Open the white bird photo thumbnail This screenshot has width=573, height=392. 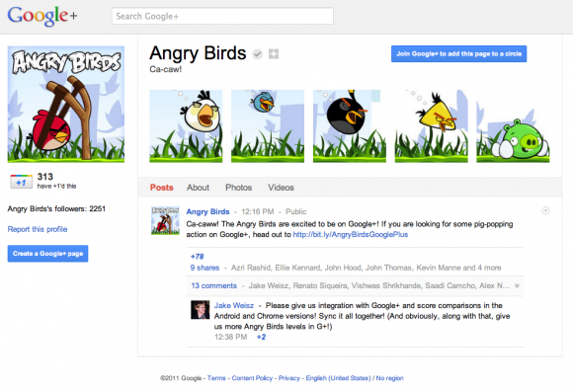point(186,125)
